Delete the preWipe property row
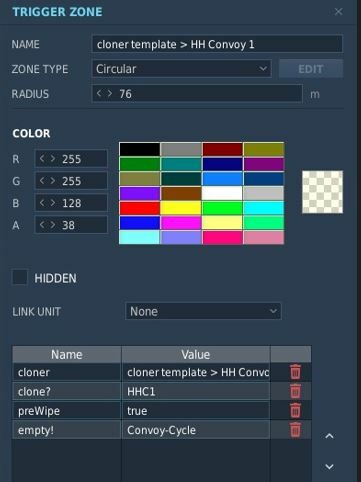The height and width of the screenshot is (482, 361). [295, 410]
